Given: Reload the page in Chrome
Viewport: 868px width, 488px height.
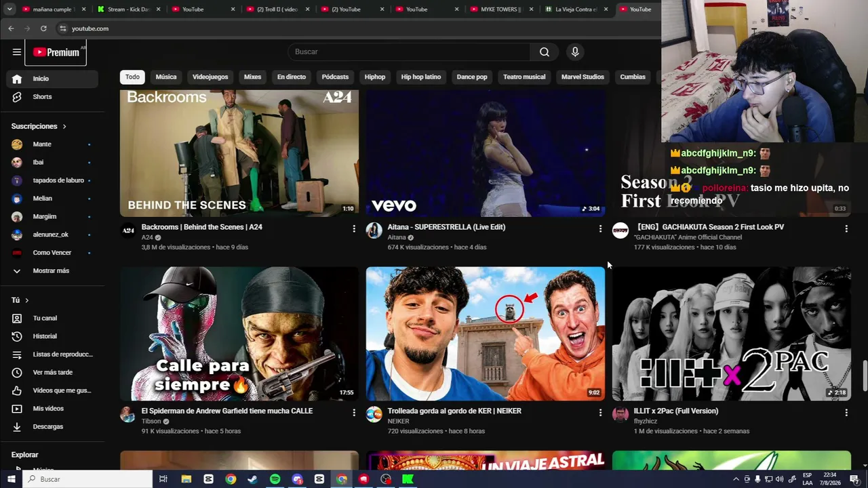Looking at the screenshot, I should click(43, 28).
